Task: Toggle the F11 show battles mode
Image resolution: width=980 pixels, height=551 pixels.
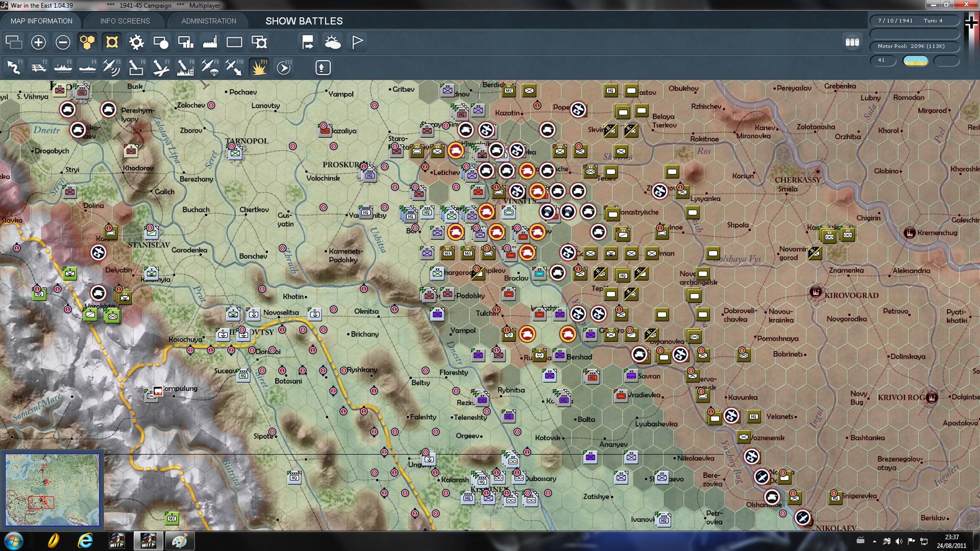Action: click(259, 67)
